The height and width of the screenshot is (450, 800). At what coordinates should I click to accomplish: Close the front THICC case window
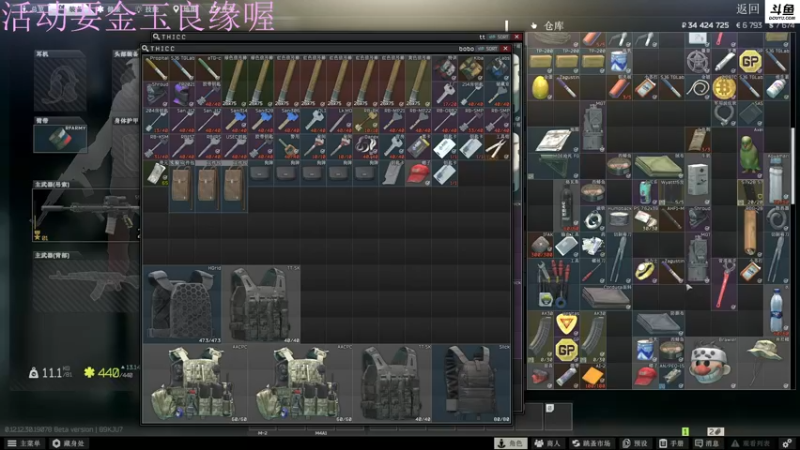(506, 48)
